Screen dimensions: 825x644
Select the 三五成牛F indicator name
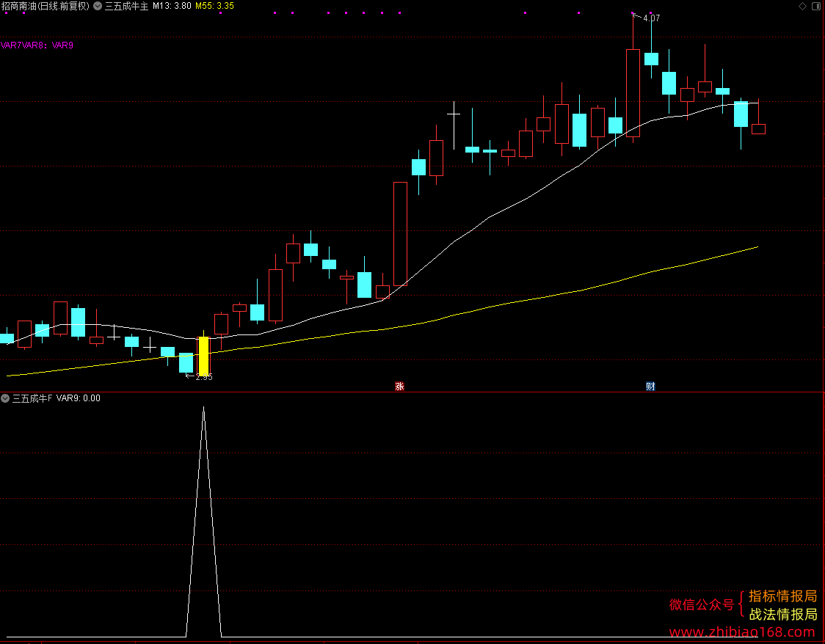pos(32,398)
